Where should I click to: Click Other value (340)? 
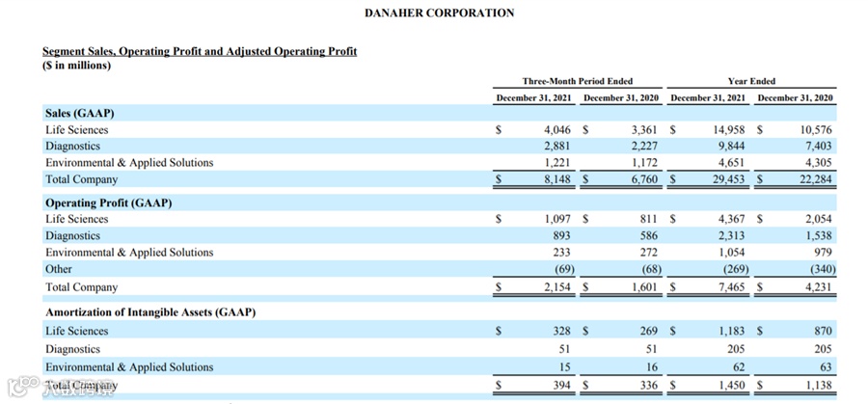(x=822, y=269)
